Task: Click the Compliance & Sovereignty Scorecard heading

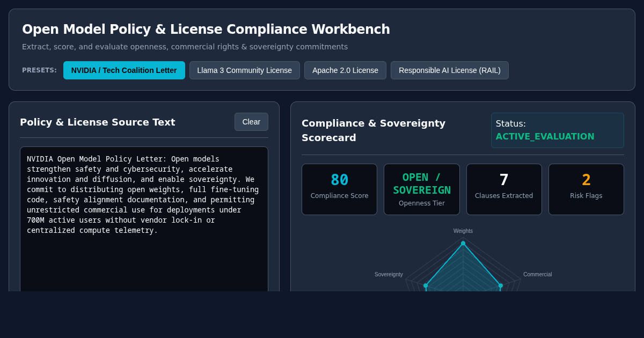Action: tap(374, 130)
